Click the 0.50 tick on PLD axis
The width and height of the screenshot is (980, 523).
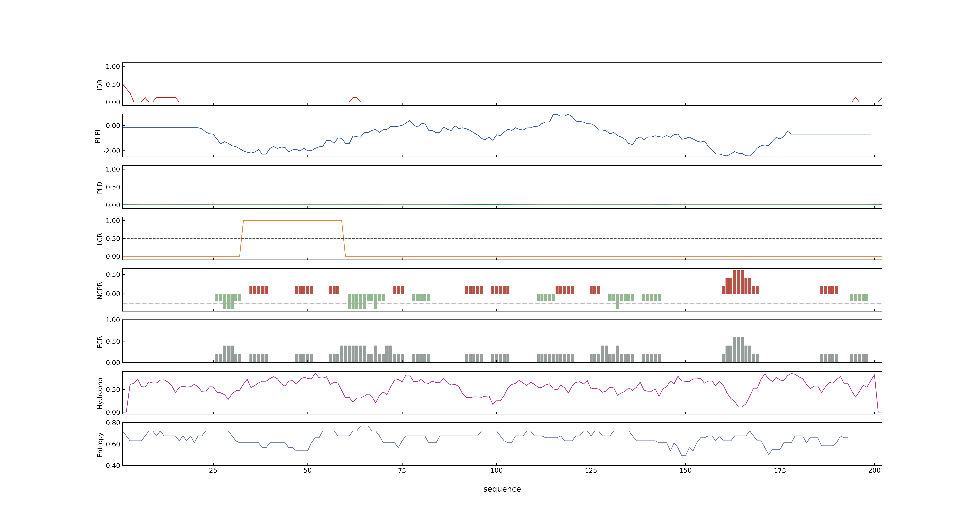point(113,187)
